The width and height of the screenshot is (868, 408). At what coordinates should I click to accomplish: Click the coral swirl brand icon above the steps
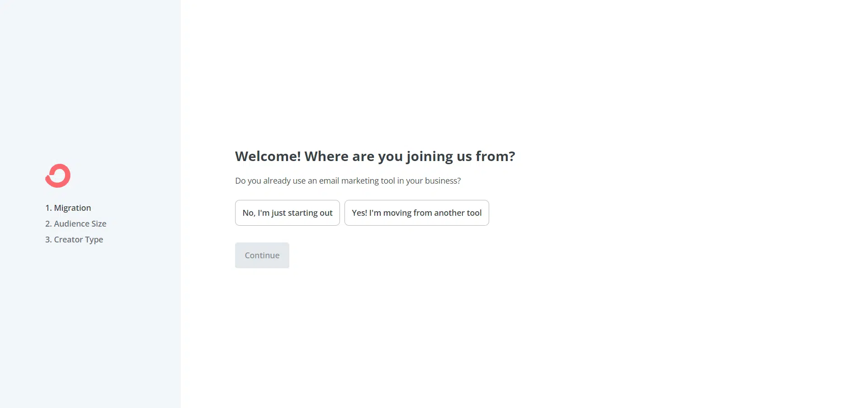58,176
